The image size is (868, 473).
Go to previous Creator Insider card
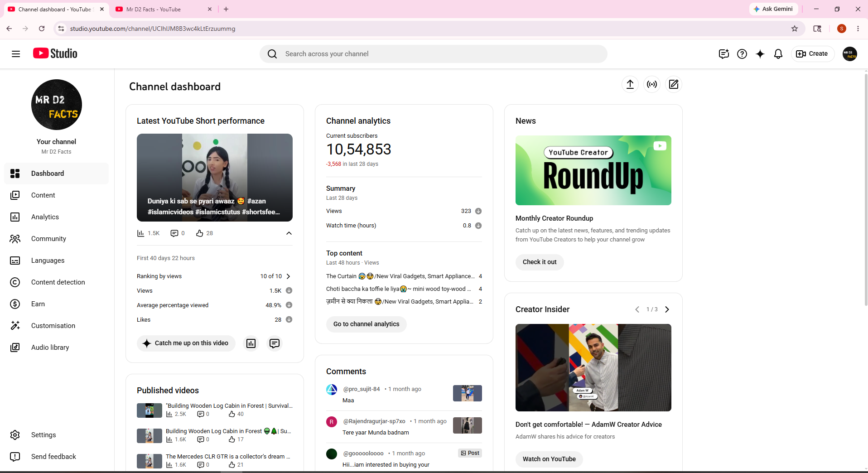tap(637, 309)
